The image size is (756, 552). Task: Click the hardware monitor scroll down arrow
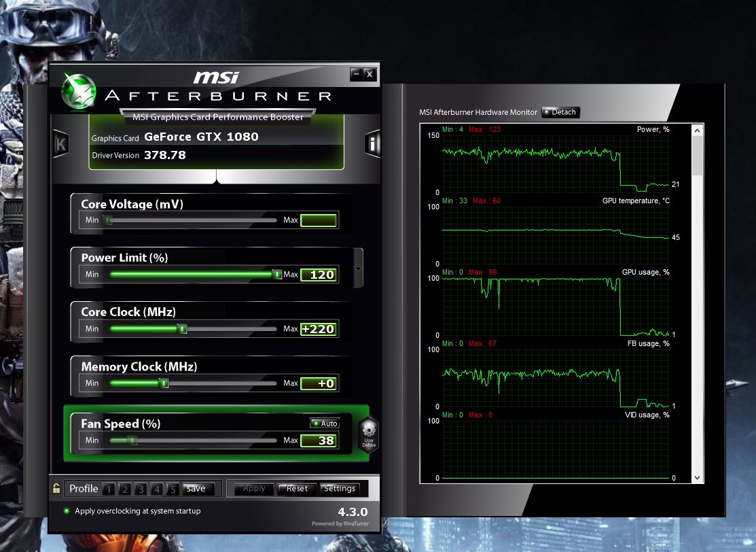[697, 478]
